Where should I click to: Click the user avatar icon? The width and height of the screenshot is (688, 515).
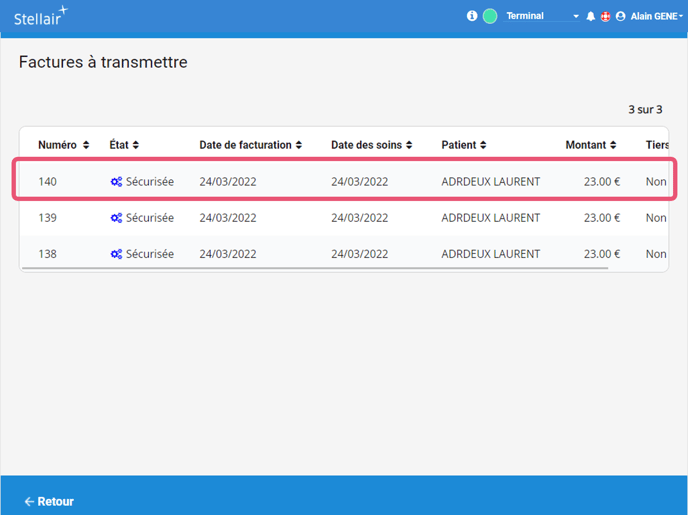coord(621,17)
